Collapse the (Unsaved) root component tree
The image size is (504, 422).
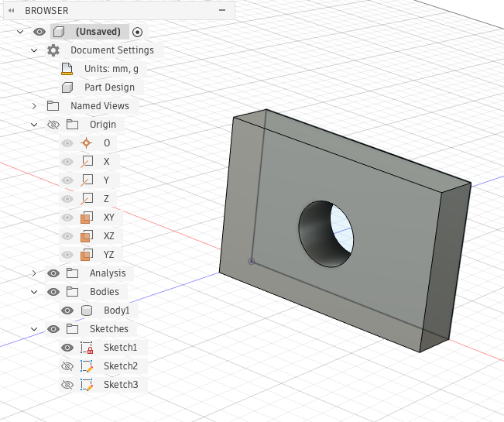coord(20,32)
